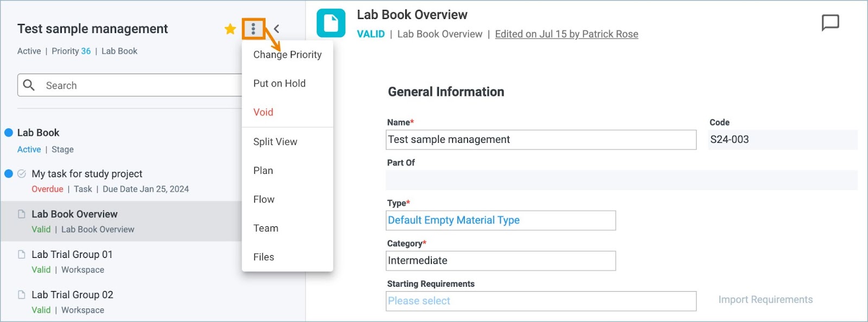Image resolution: width=868 pixels, height=322 pixels.
Task: Click the Lab Book Overview document icon
Action: [x=331, y=23]
